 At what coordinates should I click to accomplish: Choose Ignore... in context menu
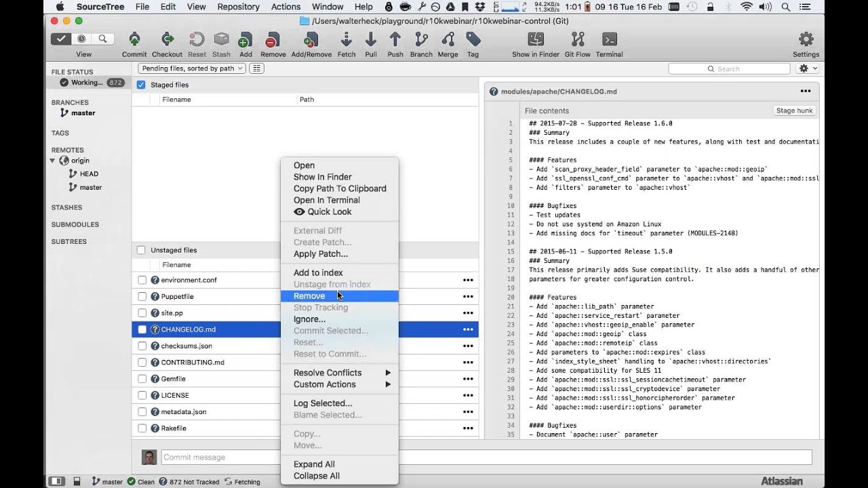tap(339, 319)
